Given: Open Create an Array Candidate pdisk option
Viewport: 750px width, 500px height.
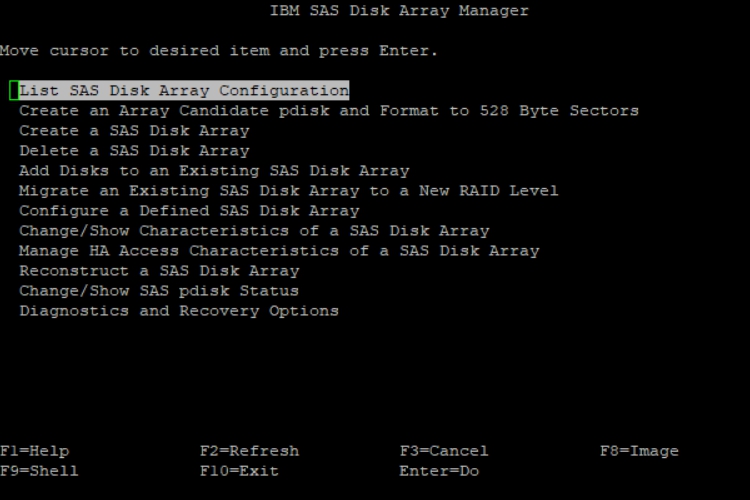Looking at the screenshot, I should pos(328,111).
